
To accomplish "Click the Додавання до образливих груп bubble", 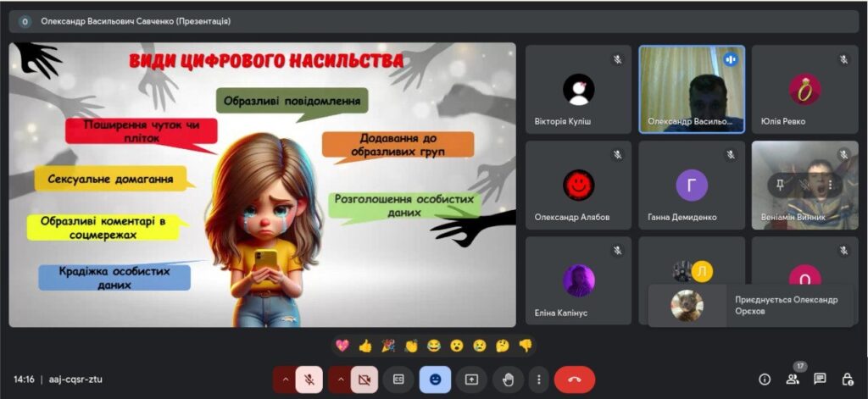I will click(x=398, y=145).
